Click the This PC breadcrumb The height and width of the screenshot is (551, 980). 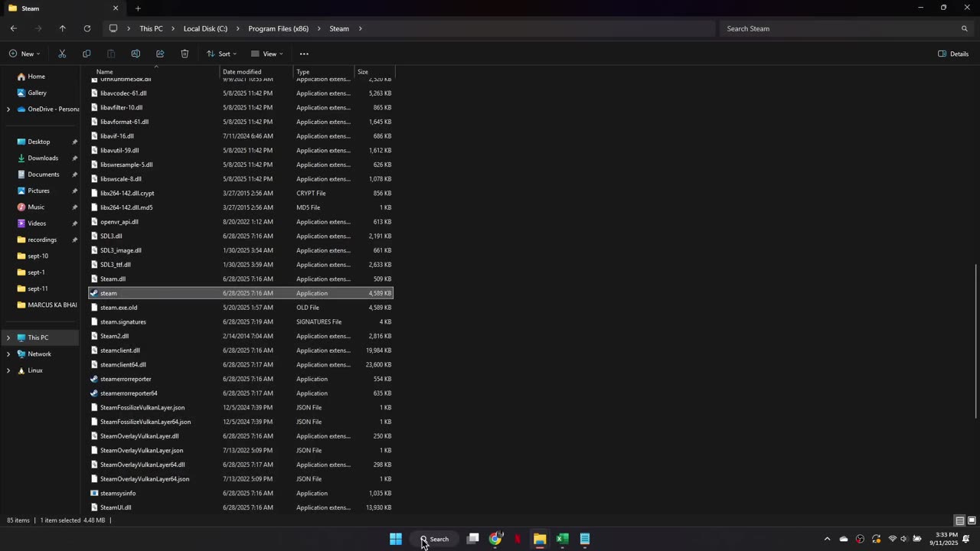point(151,28)
